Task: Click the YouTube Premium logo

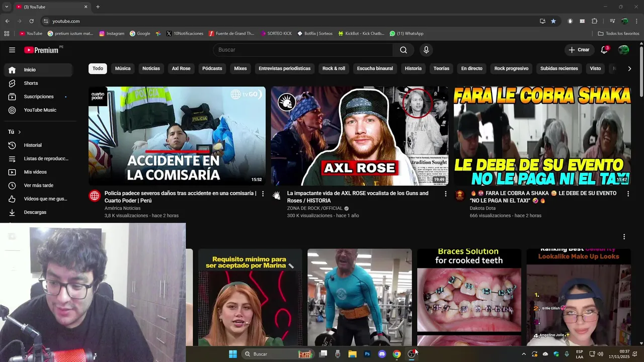Action: pos(42,50)
